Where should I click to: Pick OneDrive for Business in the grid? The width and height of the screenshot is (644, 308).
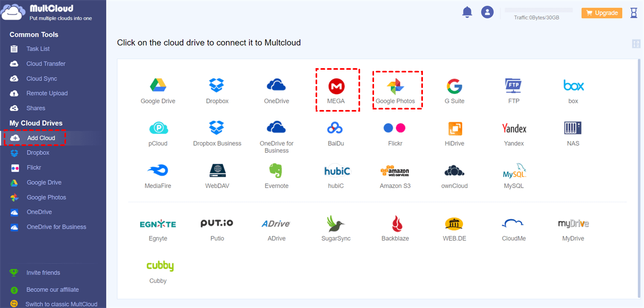click(276, 136)
